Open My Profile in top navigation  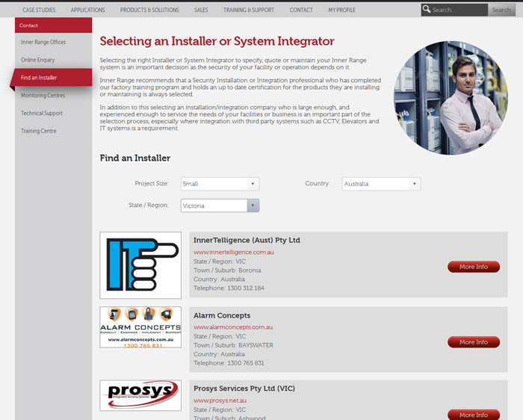342,10
